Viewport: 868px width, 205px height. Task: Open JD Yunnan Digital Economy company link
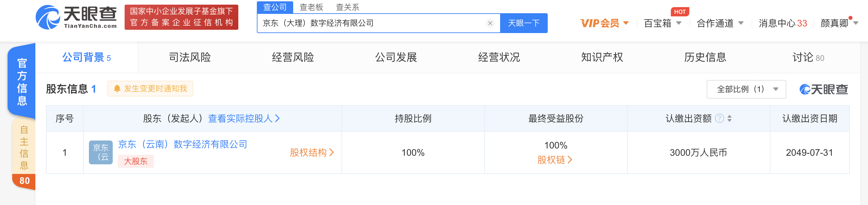click(183, 144)
